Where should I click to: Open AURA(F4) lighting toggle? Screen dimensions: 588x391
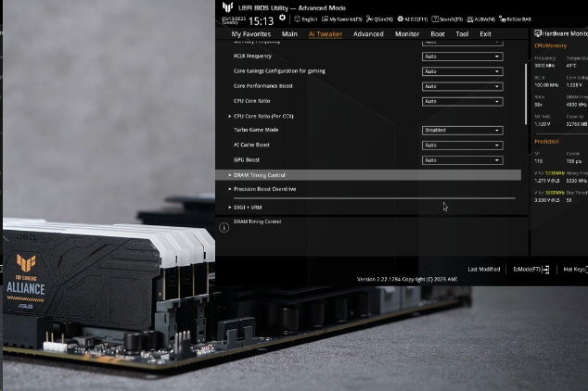coord(481,19)
